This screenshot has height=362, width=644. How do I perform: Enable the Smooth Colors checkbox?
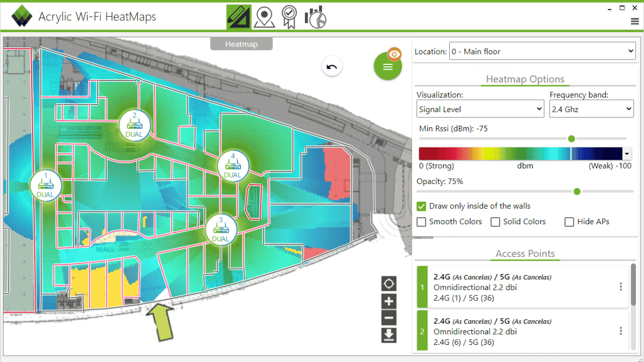pos(421,221)
